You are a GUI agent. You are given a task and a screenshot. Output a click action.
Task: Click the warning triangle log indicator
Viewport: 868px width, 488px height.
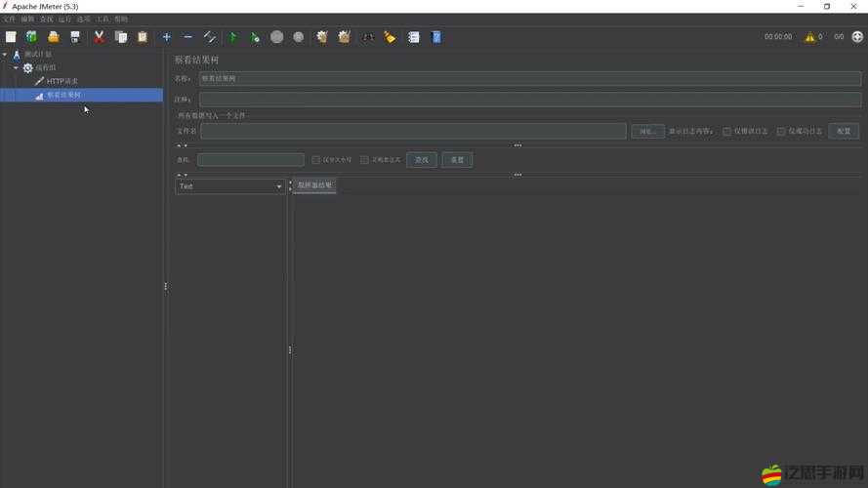[x=808, y=37]
